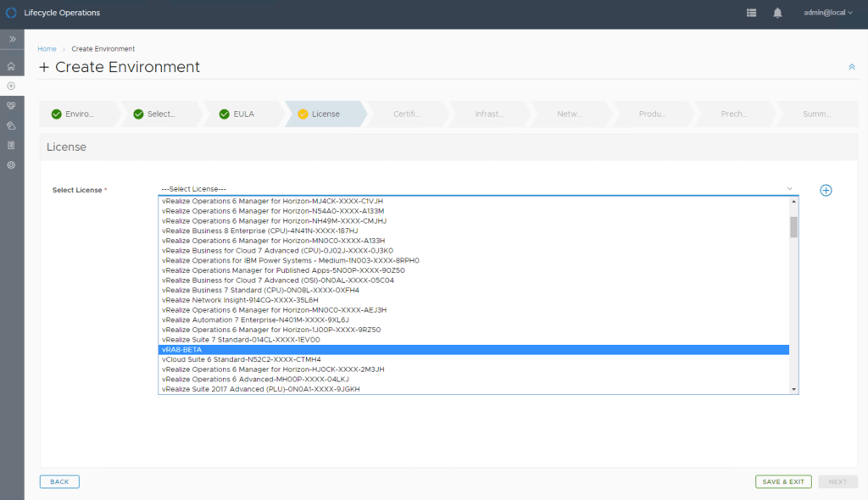Click the Create Environment plus icon in sidebar
868x500 pixels.
click(11, 86)
